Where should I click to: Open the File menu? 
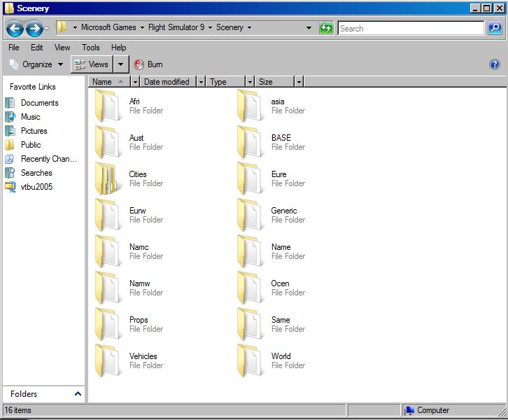(x=13, y=48)
